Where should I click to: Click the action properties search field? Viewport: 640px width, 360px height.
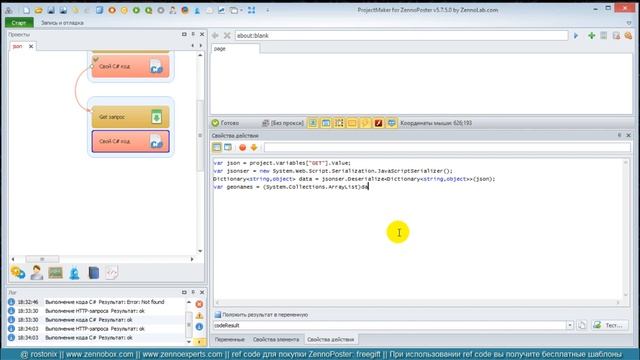(x=447, y=147)
